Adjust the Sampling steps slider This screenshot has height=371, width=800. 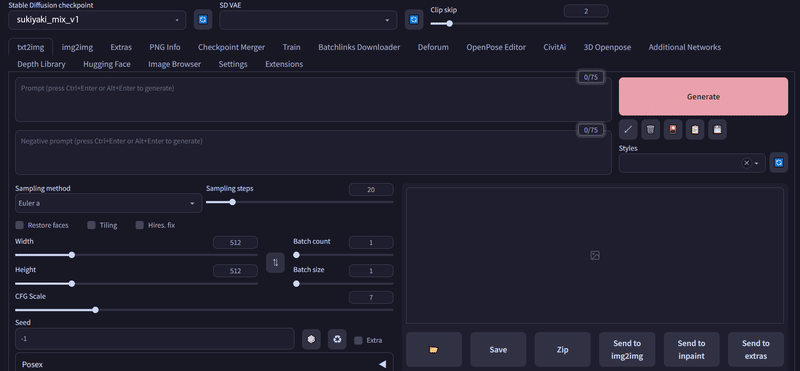tap(299, 202)
